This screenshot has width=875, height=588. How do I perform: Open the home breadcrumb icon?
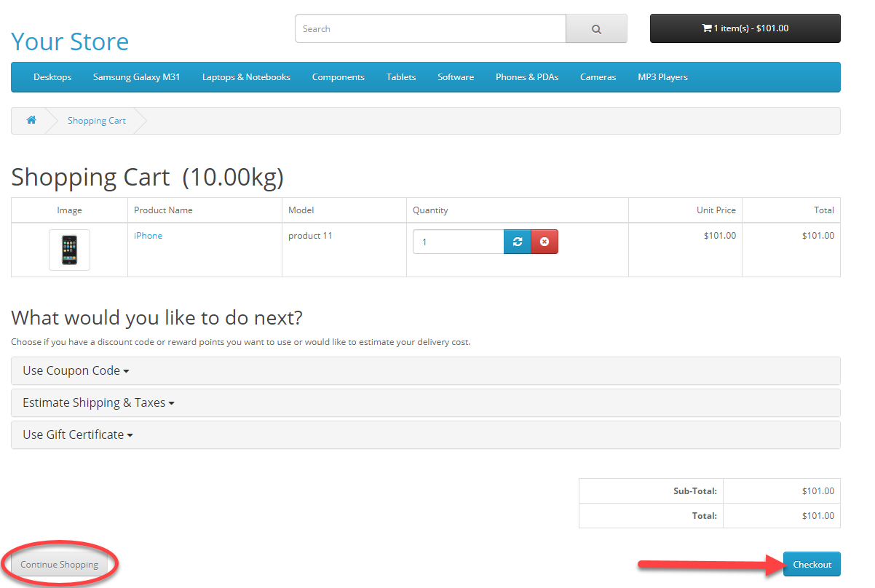click(31, 120)
